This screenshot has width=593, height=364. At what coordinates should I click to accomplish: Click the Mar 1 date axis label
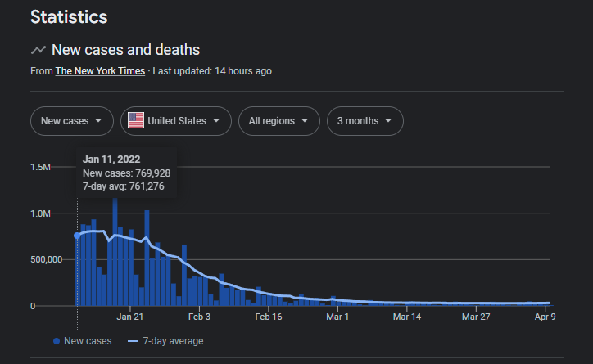pyautogui.click(x=337, y=317)
